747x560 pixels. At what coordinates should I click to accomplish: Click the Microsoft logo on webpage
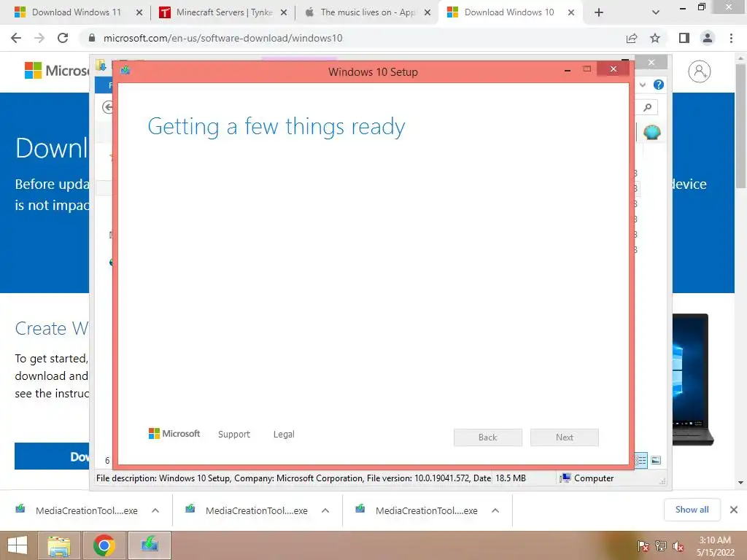coord(56,71)
